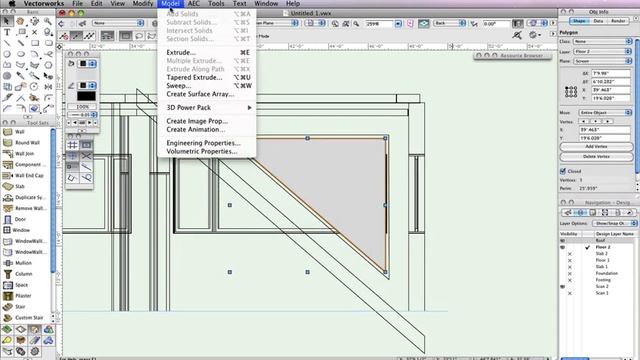Open the pen style dropdown in Attributes

pyautogui.click(x=87, y=85)
